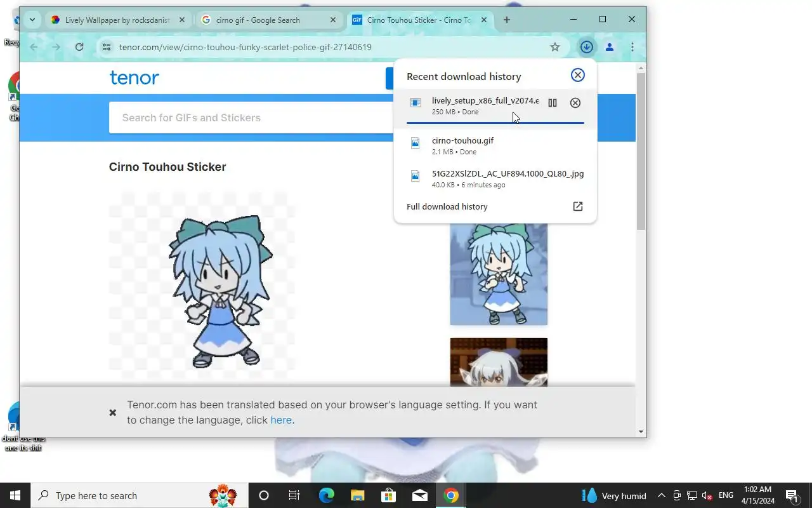812x508 pixels.
Task: Open Microsoft Store from taskbar
Action: pyautogui.click(x=388, y=495)
